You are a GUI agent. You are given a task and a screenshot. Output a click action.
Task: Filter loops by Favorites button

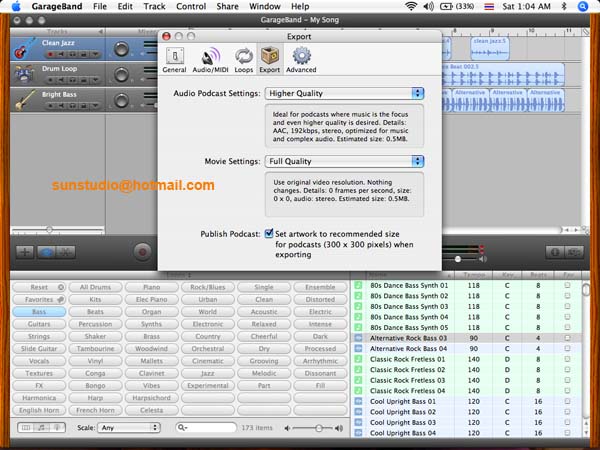(x=39, y=299)
